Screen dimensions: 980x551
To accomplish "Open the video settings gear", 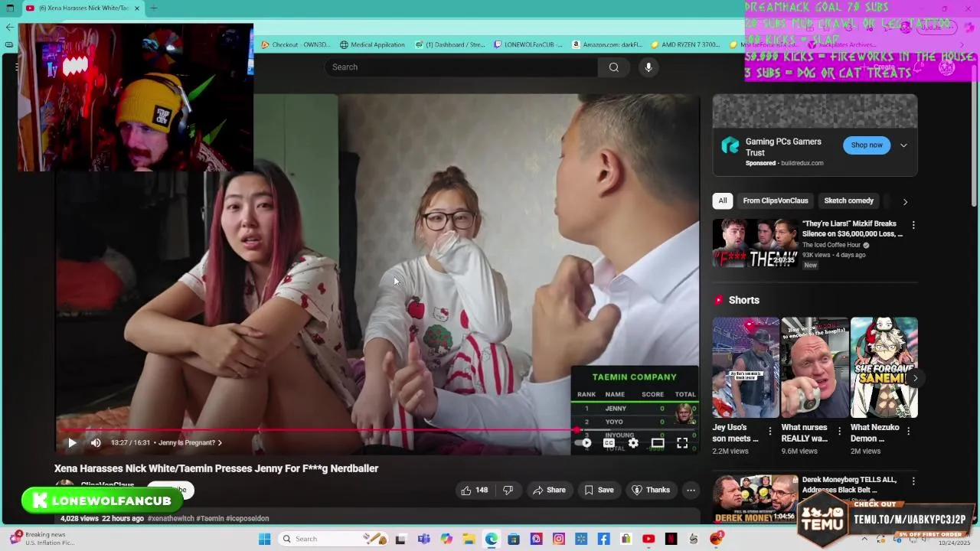I will tap(633, 442).
